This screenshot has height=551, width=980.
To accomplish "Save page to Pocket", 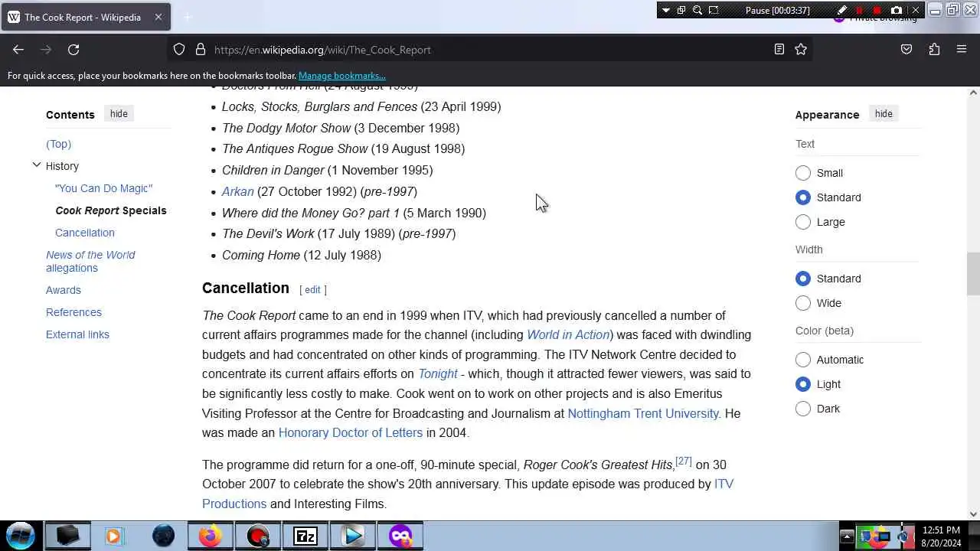I will tap(906, 50).
